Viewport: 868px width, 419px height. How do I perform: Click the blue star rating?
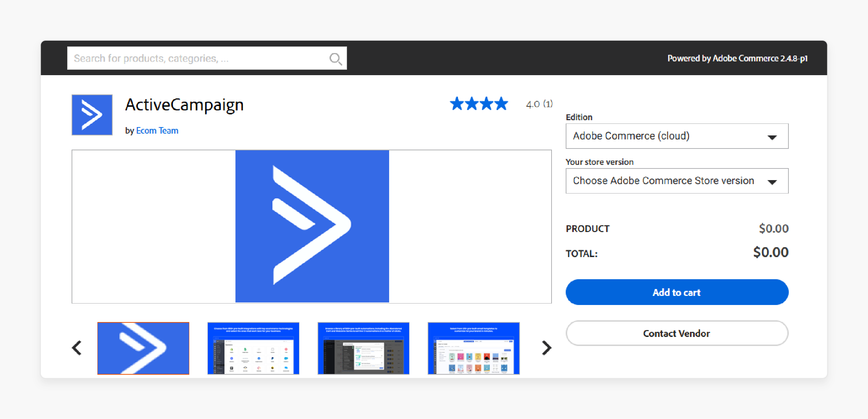479,104
